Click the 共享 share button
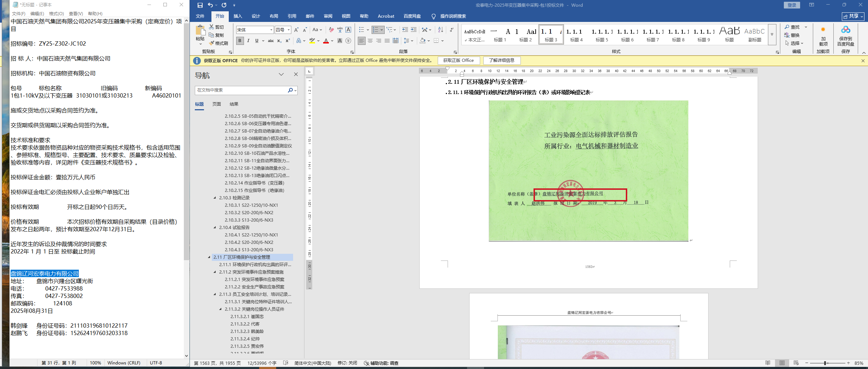This screenshot has height=369, width=868. 853,16
